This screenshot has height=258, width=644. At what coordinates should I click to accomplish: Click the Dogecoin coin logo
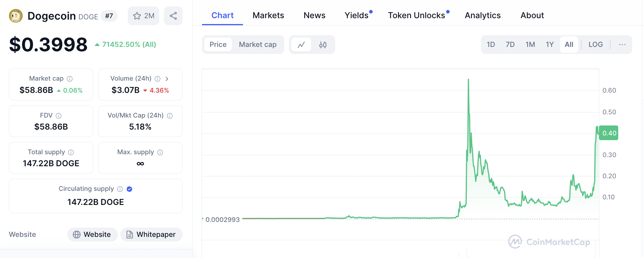pos(16,16)
